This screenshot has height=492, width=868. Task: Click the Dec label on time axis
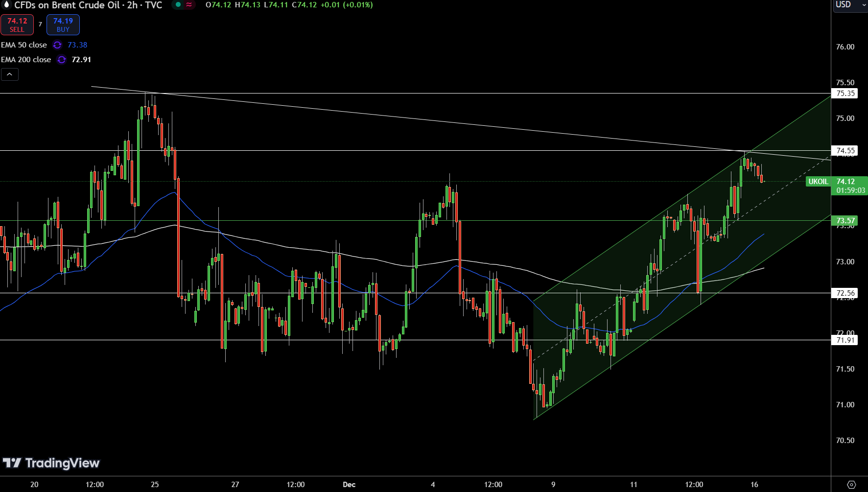tap(349, 485)
